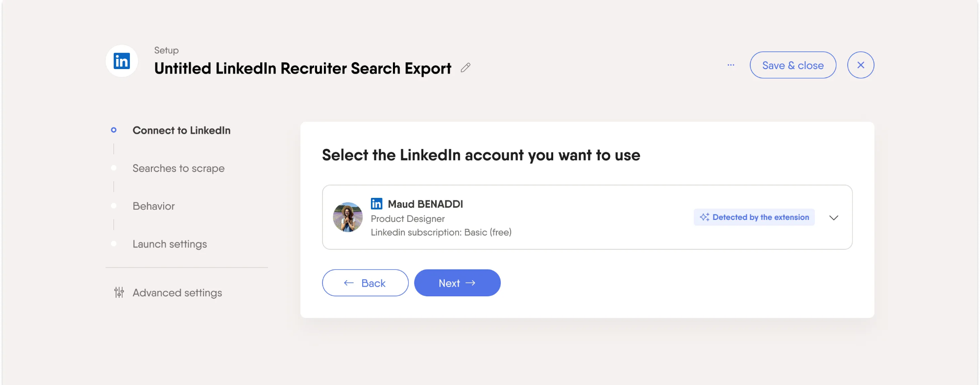Open the three-dot more options menu
The height and width of the screenshot is (385, 980).
point(731,65)
